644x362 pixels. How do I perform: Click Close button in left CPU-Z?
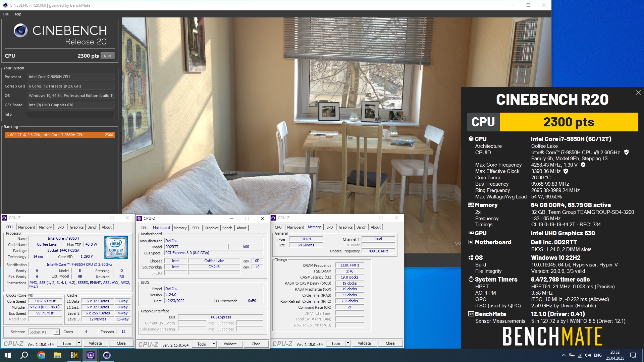tap(121, 343)
